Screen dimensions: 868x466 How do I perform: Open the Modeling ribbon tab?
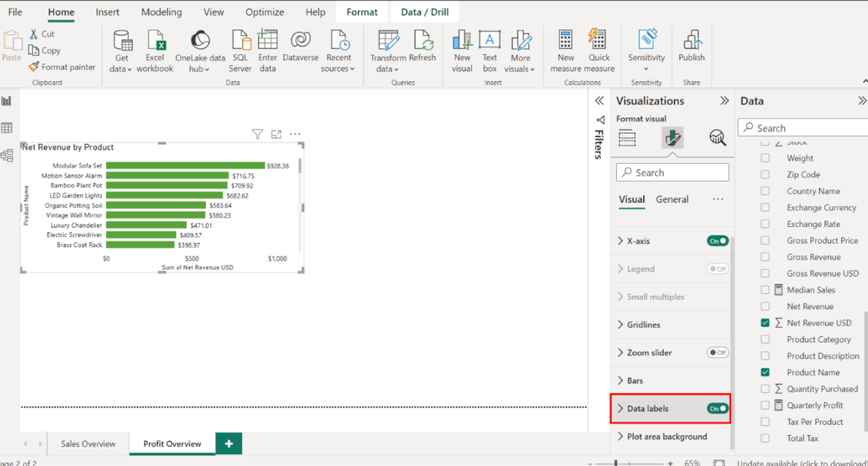coord(161,12)
